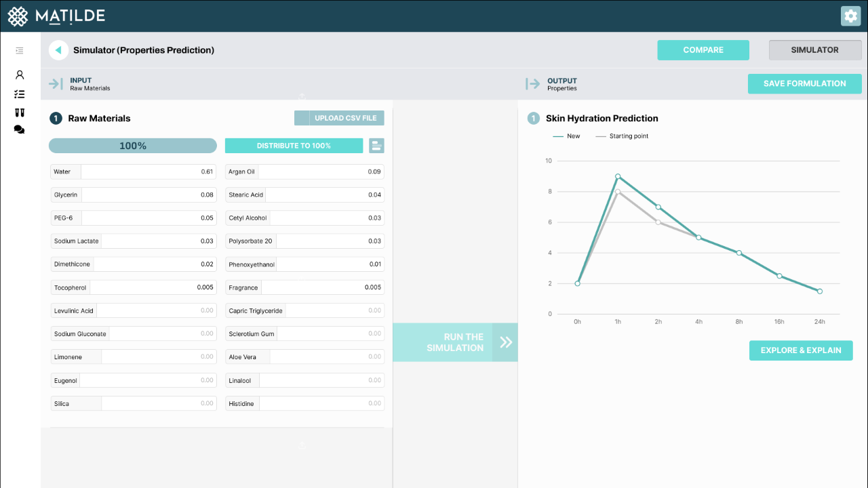Click Distribute to 100% button
This screenshot has width=868, height=488.
[294, 146]
